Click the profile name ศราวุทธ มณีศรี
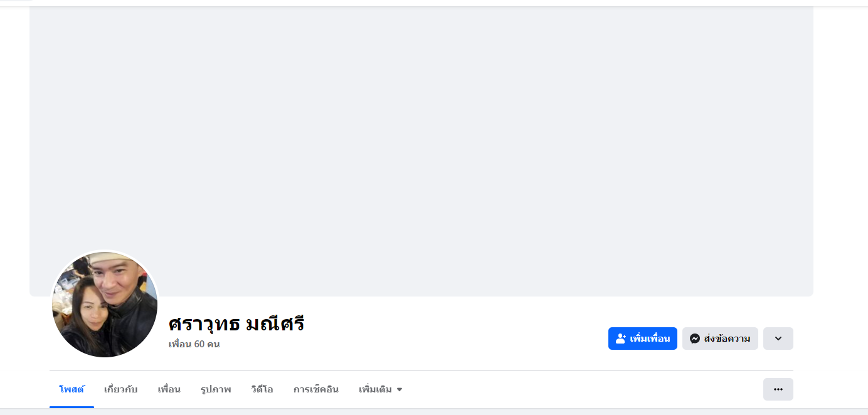The height and width of the screenshot is (415, 868). click(x=236, y=324)
